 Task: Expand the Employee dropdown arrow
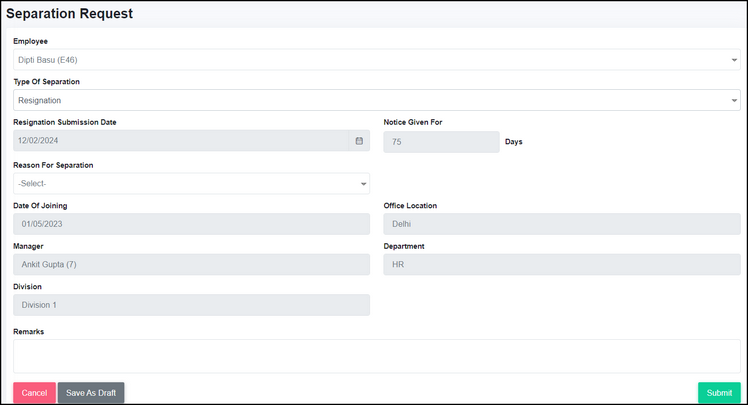click(734, 60)
